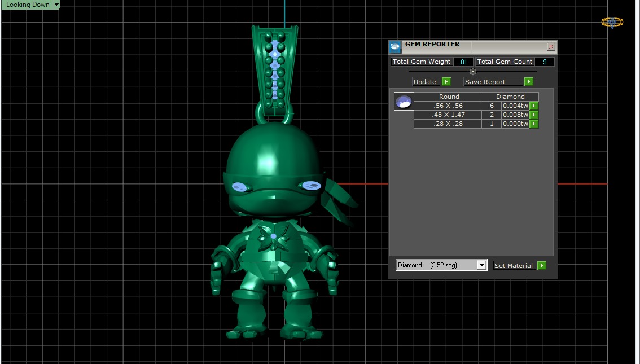The image size is (640, 364).
Task: Apply Set Material with its green arrow
Action: [x=542, y=266]
